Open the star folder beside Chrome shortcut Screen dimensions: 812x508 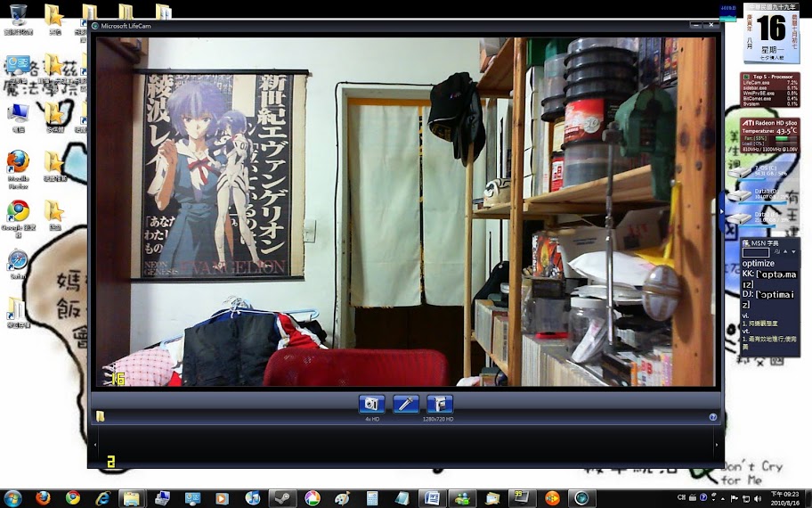click(53, 215)
